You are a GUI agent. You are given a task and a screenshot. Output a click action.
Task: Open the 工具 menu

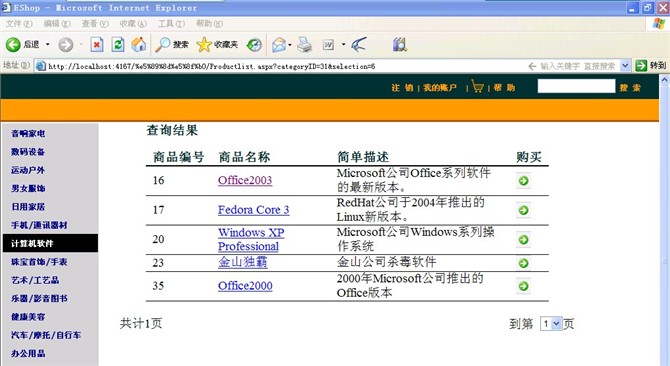tap(171, 24)
